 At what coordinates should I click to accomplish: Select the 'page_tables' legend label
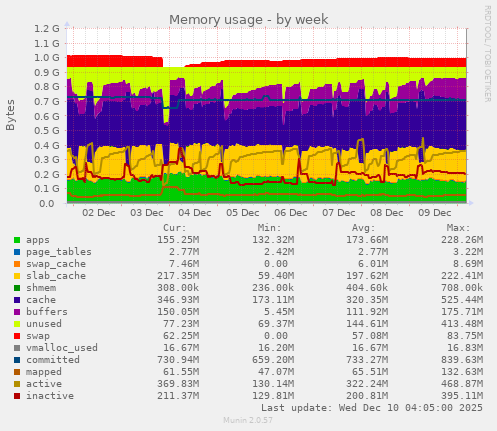[59, 252]
